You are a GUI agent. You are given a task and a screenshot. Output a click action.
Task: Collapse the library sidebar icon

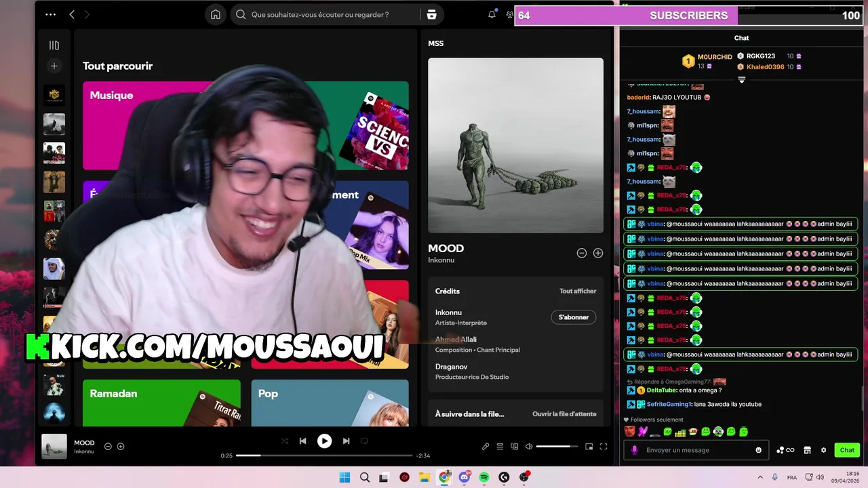coord(54,45)
